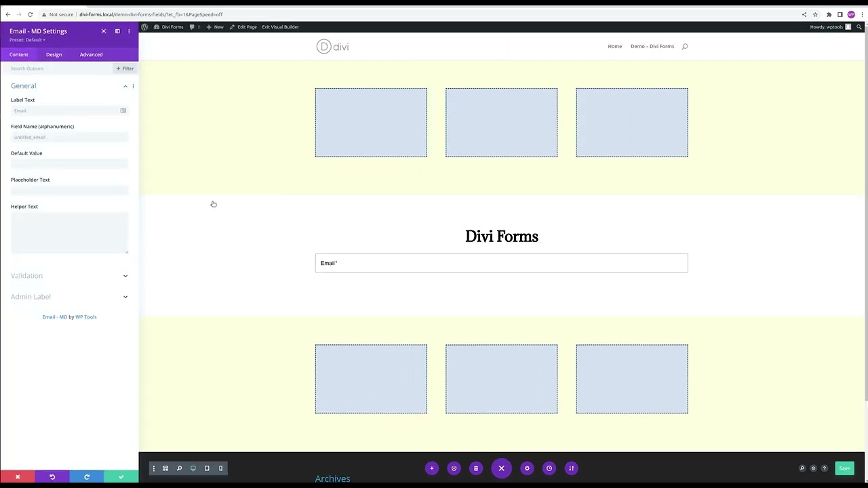
Task: Discard all changes with red X button
Action: pyautogui.click(x=18, y=477)
